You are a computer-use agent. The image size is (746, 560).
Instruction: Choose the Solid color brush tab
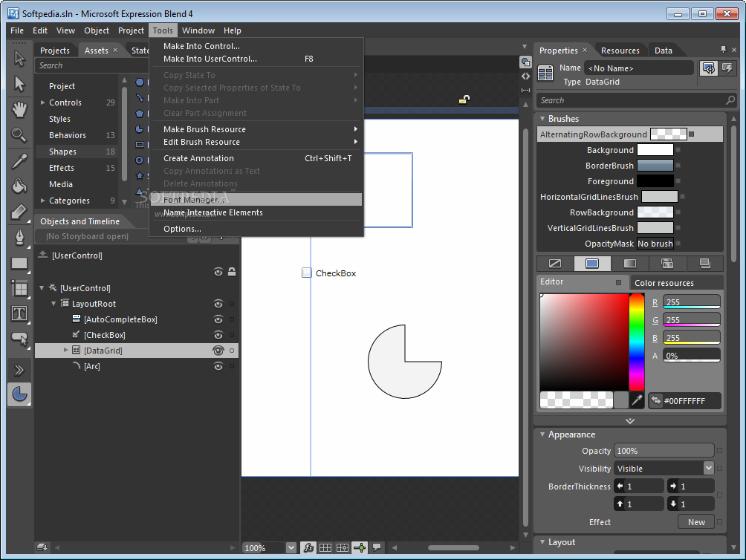point(592,264)
